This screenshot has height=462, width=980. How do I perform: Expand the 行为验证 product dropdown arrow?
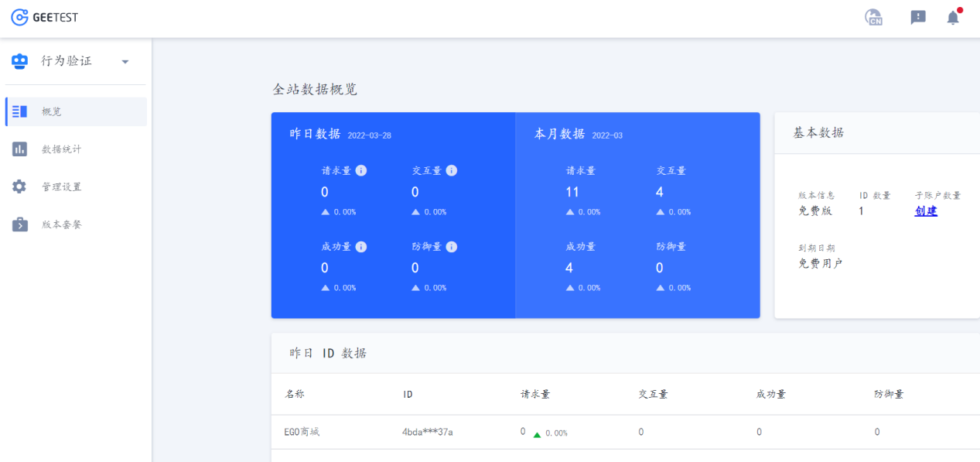[x=125, y=62]
